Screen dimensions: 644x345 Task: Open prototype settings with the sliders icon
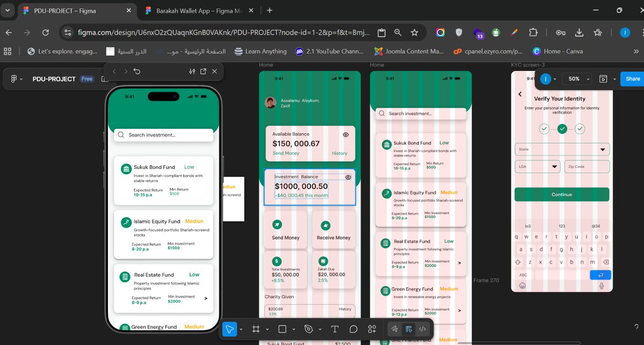pyautogui.click(x=192, y=71)
